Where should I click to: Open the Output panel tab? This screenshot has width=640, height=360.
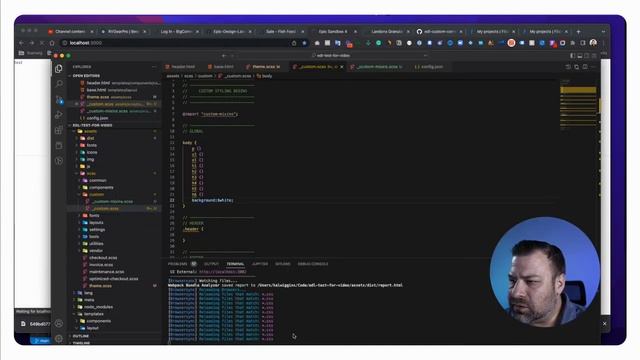(211, 264)
